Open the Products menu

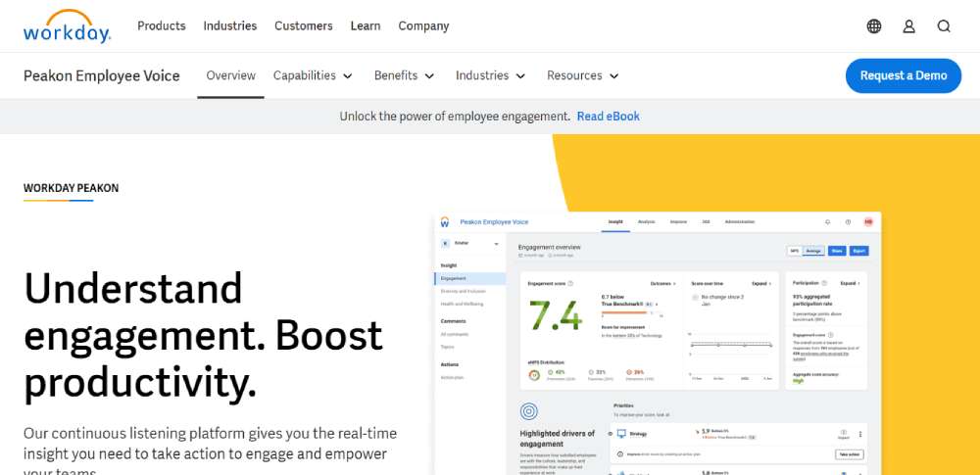click(x=162, y=26)
